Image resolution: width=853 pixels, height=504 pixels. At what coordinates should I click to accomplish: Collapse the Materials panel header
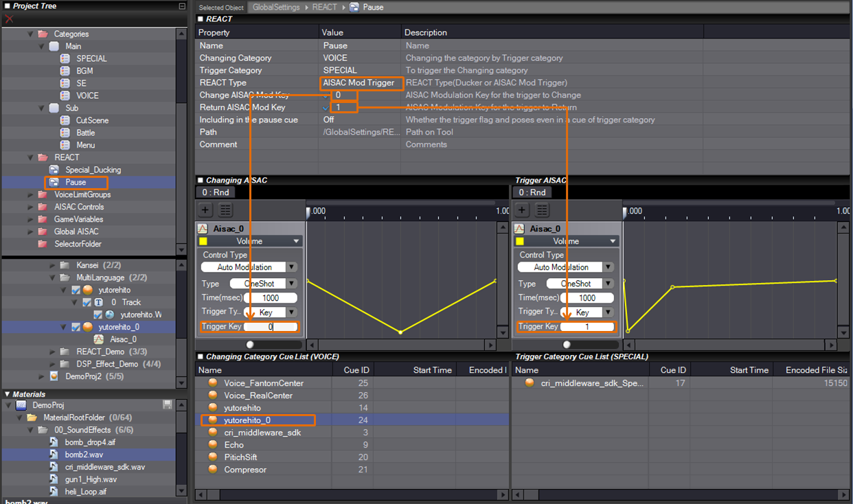(8, 394)
